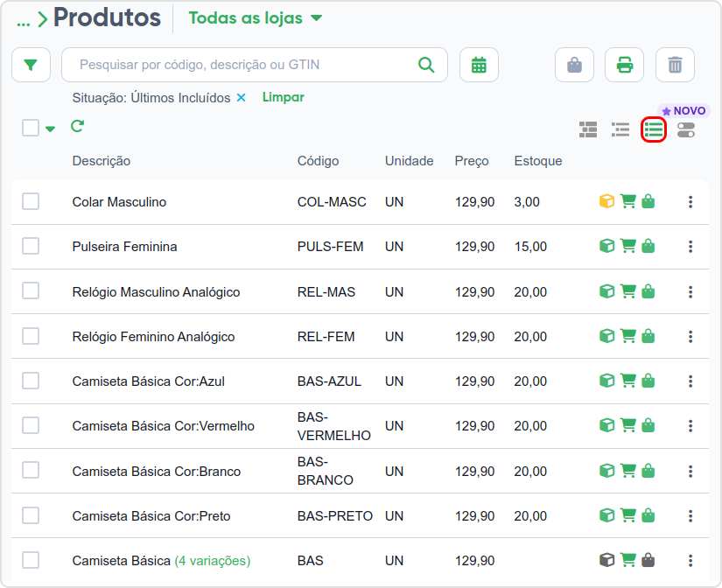Click the search magnifier icon

[x=426, y=65]
